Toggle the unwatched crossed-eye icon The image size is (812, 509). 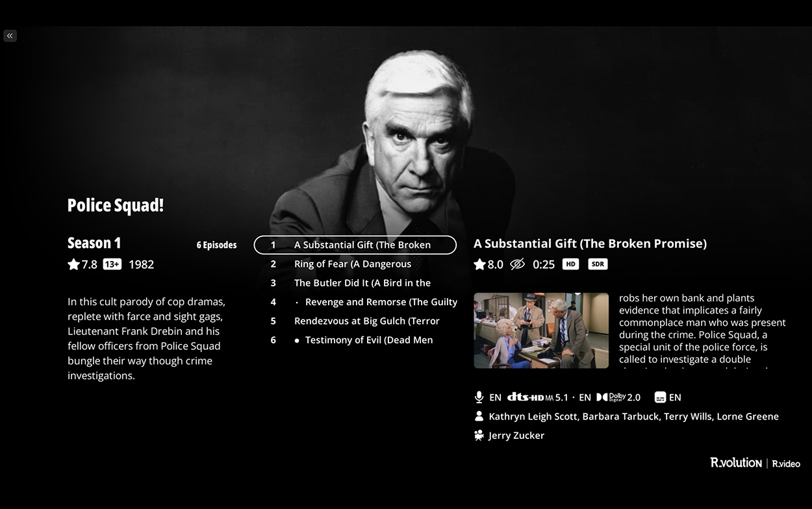517,264
